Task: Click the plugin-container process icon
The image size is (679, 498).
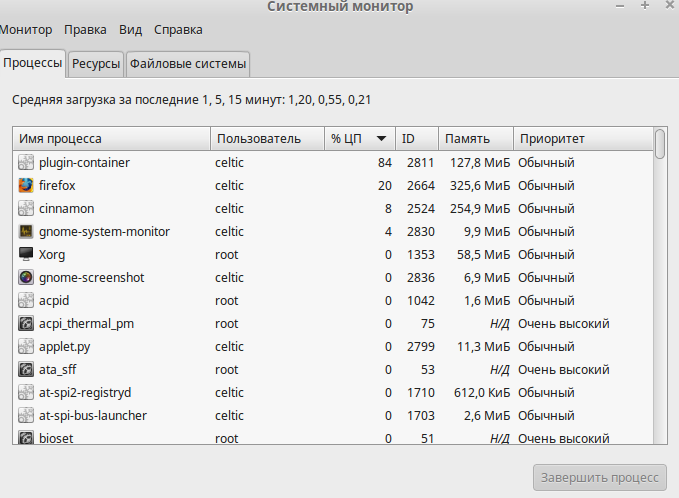Action: pyautogui.click(x=26, y=162)
